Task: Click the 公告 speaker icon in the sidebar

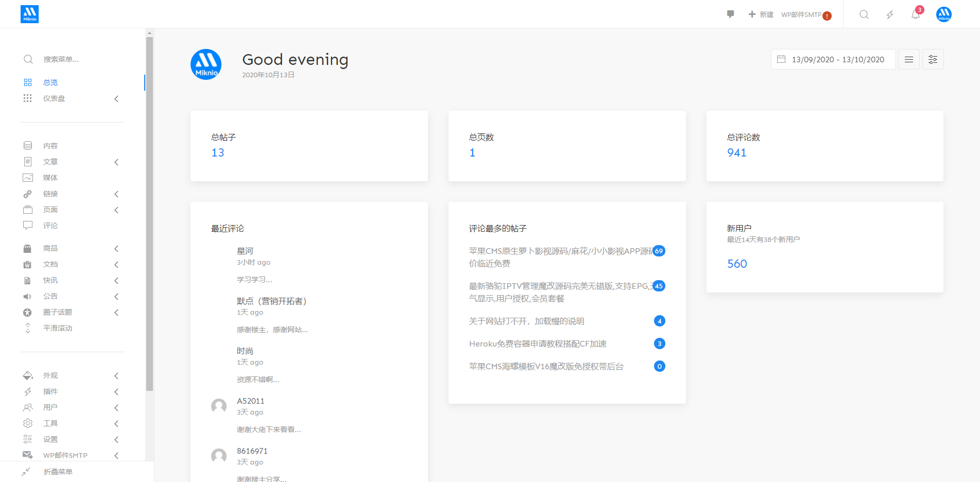Action: pos(28,296)
